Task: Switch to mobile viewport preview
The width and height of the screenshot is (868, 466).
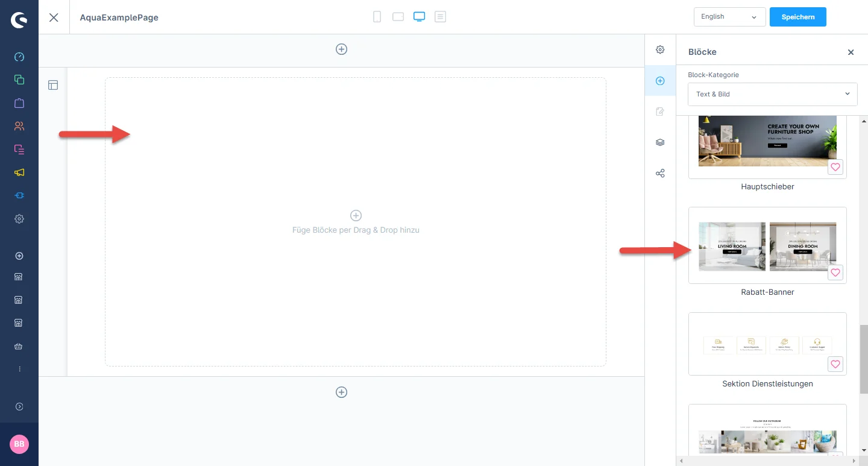Action: 377,17
